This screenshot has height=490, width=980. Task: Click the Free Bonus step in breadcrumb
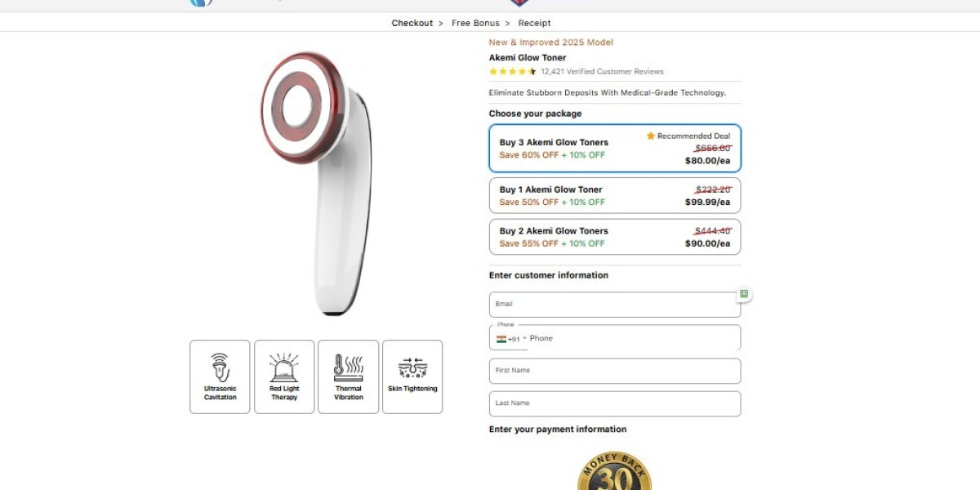[474, 23]
